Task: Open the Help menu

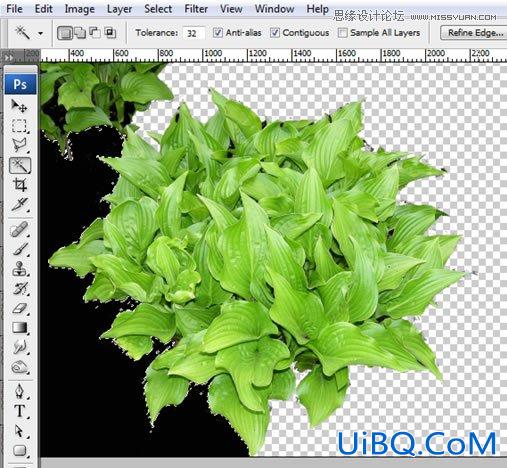Action: 317,9
